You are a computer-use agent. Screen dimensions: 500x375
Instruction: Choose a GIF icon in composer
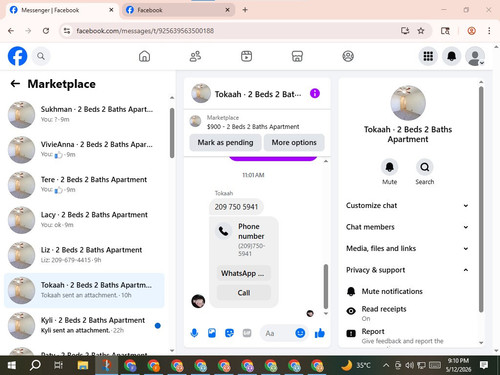247,333
